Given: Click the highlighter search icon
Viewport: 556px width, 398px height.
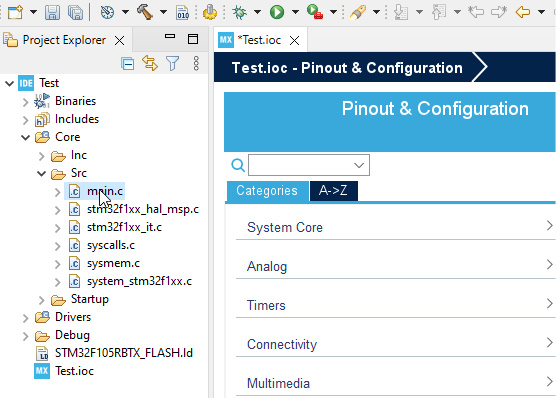Looking at the screenshot, I should (358, 12).
